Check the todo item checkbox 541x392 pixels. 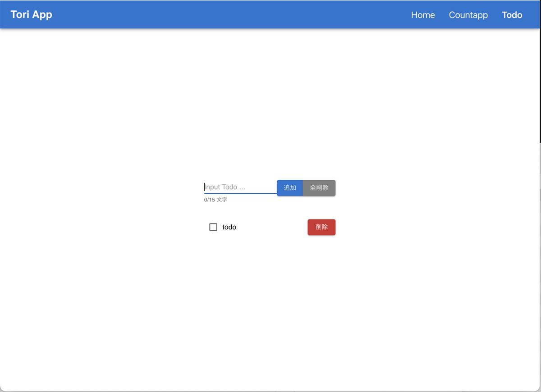pos(213,227)
